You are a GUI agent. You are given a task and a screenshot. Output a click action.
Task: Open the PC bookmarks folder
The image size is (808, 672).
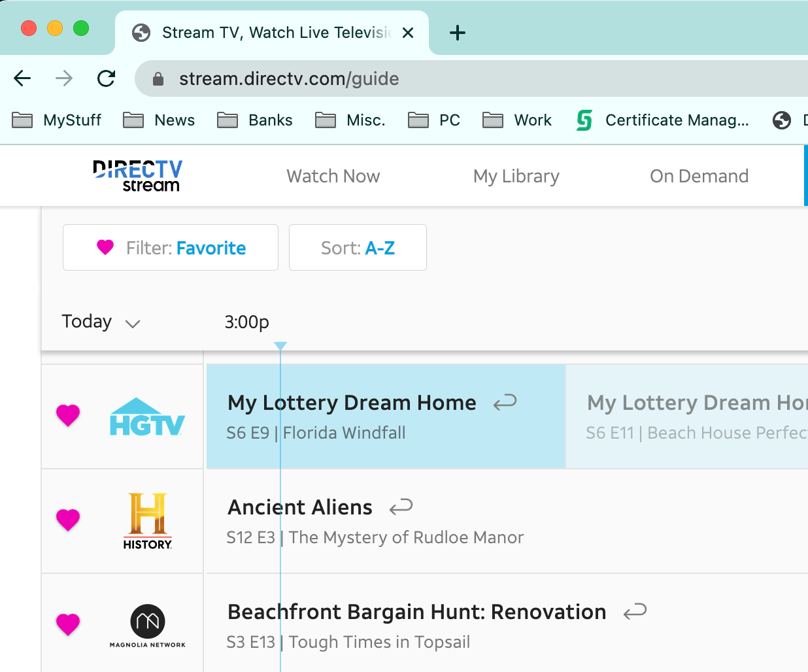coord(434,120)
